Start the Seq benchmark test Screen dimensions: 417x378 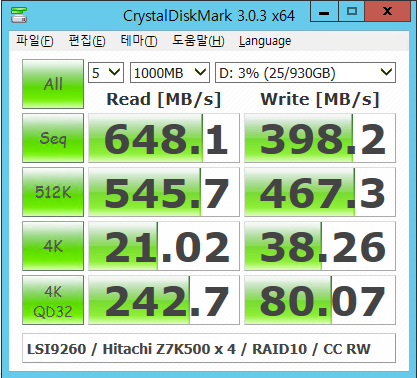(53, 138)
